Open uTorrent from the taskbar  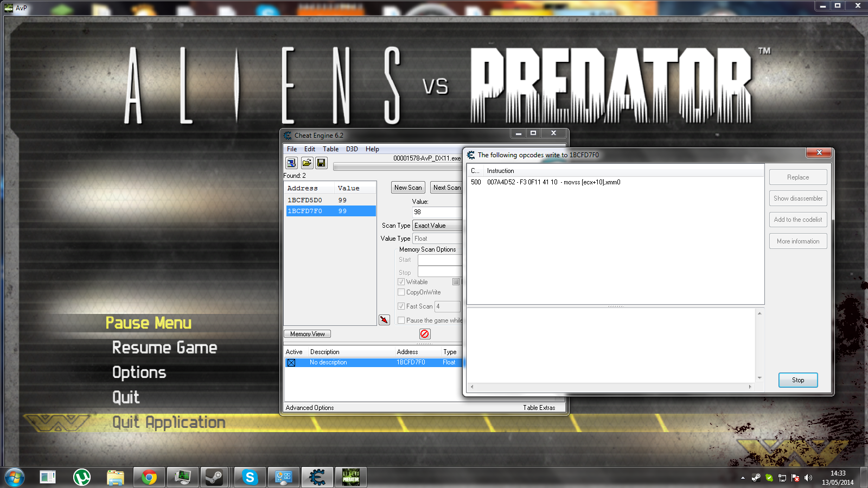[x=81, y=477]
